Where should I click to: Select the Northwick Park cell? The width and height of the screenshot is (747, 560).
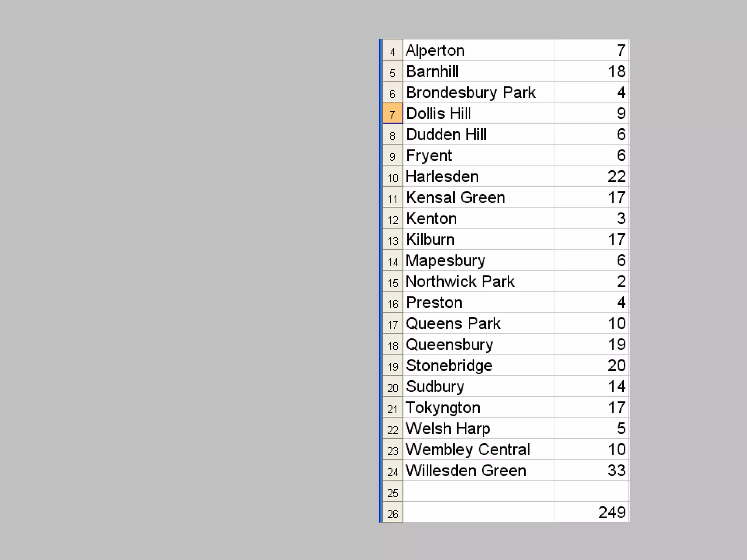point(478,281)
